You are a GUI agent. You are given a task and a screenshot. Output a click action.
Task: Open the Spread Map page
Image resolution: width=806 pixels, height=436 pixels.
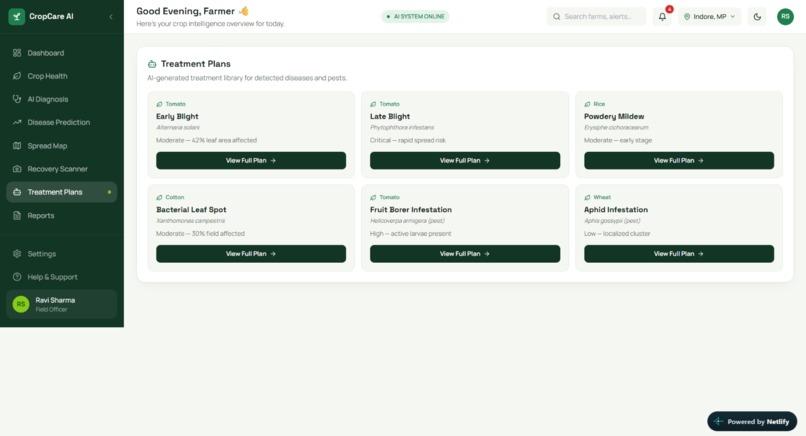(x=62, y=146)
